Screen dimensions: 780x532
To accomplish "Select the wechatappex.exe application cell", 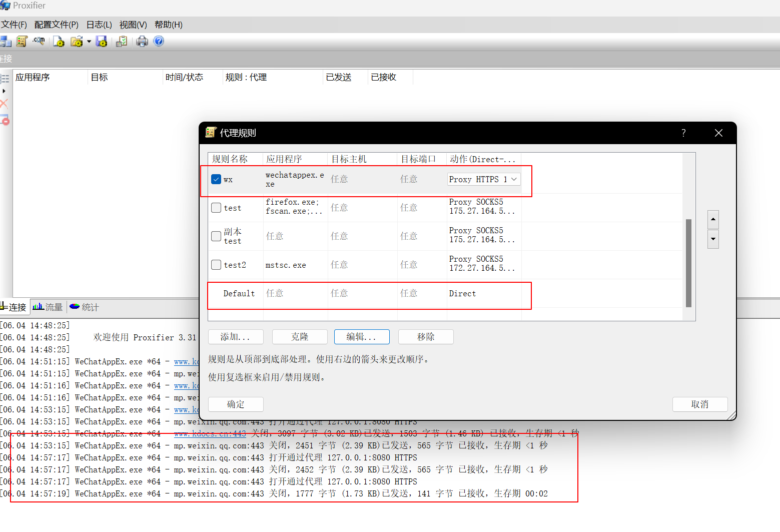I will [295, 179].
